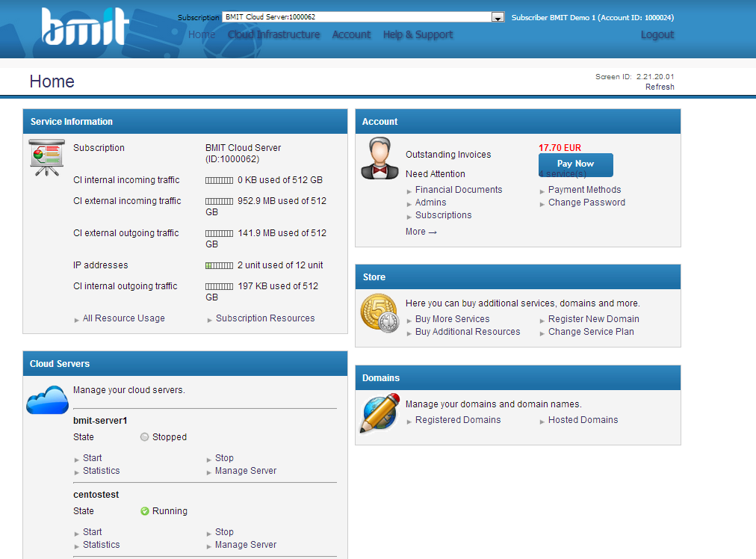This screenshot has width=756, height=559.
Task: Click the green Running state icon for centostest
Action: [x=145, y=511]
